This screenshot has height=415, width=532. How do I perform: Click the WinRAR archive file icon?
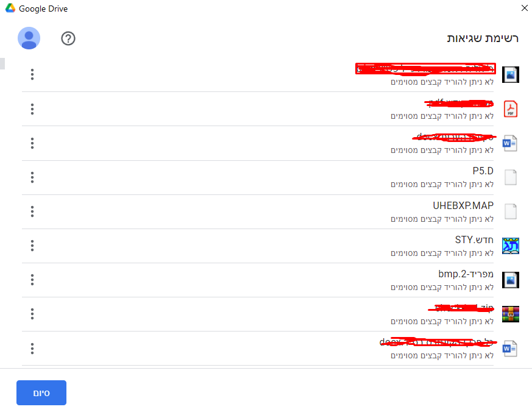pyautogui.click(x=510, y=314)
